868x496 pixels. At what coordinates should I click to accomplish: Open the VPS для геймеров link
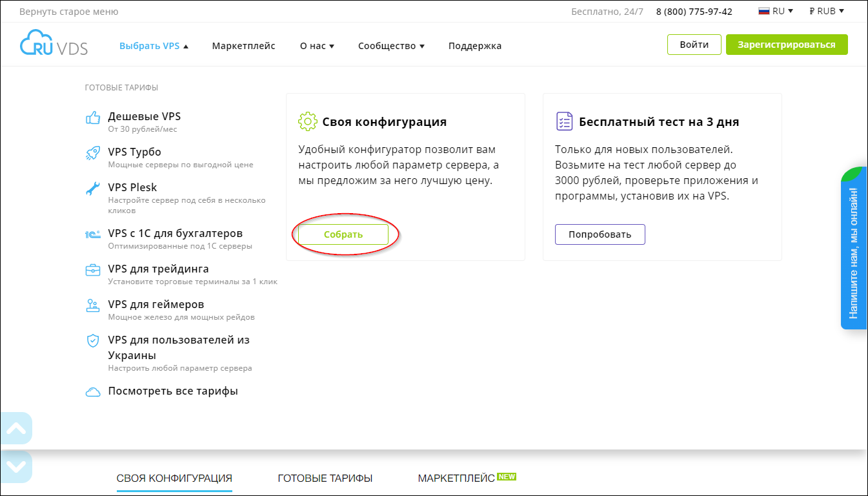[156, 305]
